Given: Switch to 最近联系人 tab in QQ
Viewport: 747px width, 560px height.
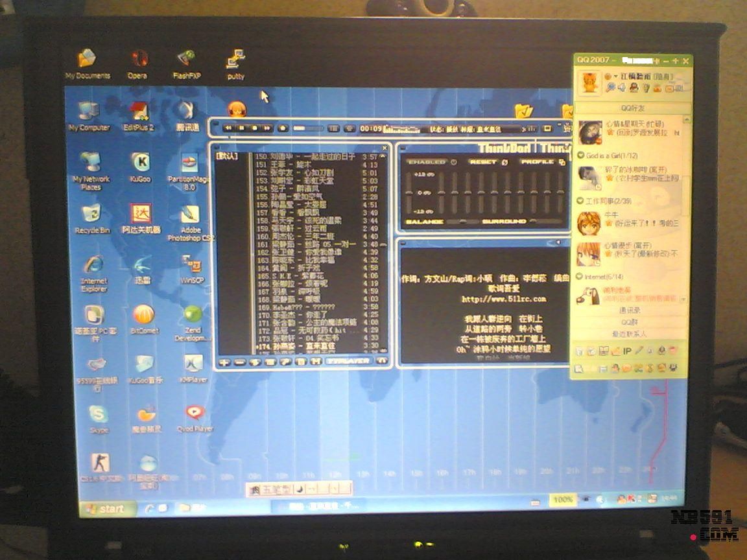Looking at the screenshot, I should [x=630, y=334].
